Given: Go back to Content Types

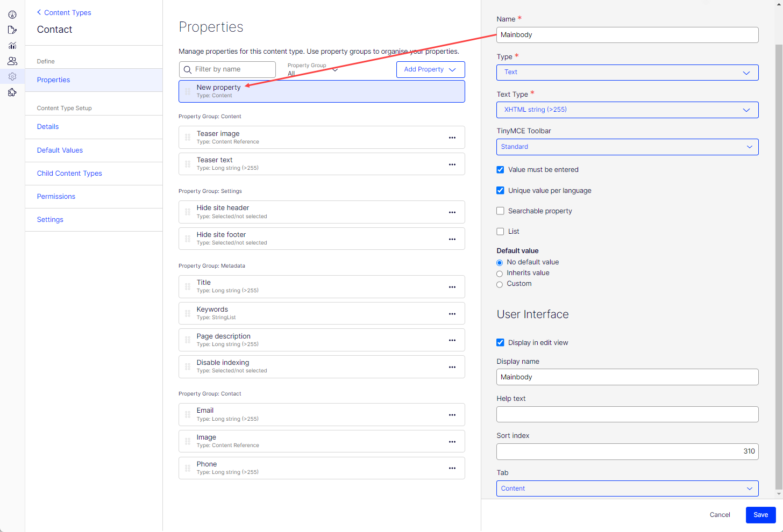Looking at the screenshot, I should (64, 12).
